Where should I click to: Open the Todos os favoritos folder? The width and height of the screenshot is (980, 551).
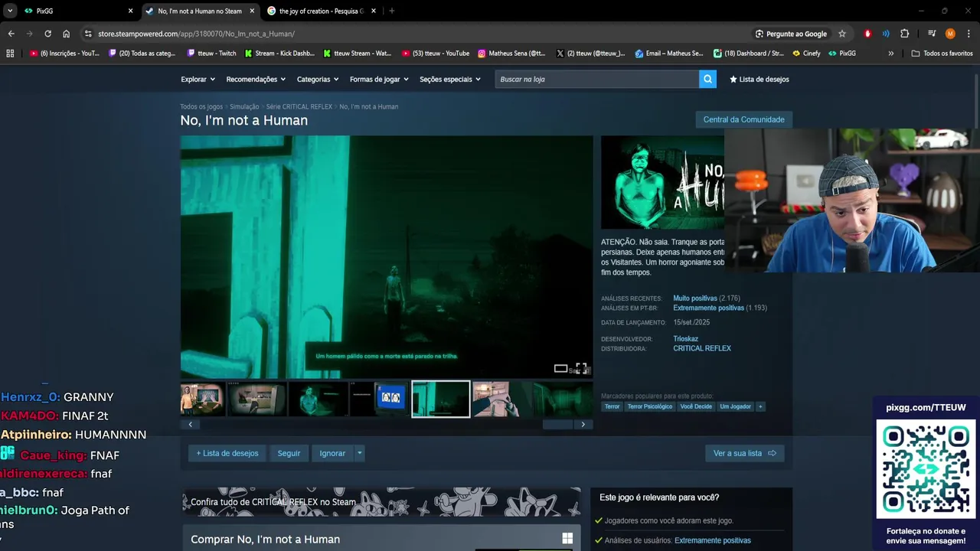coord(942,54)
